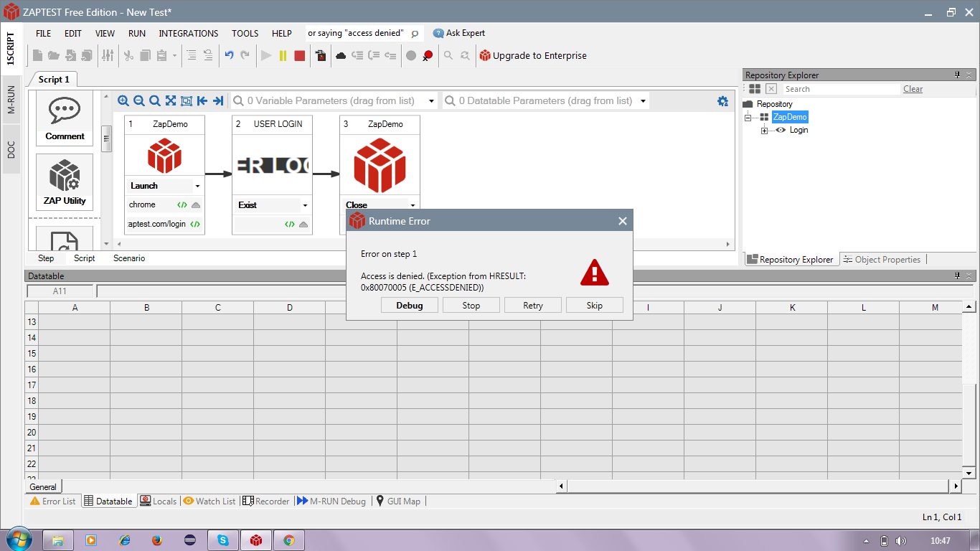Open the GUI Map bottom tab
This screenshot has width=980, height=551.
coord(398,501)
